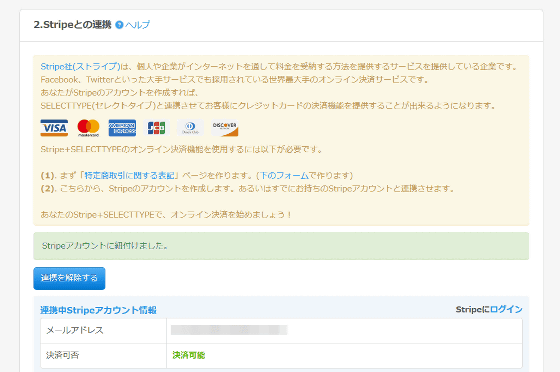Click the Mastercard logo
Screen dimensions: 560x372
point(88,128)
